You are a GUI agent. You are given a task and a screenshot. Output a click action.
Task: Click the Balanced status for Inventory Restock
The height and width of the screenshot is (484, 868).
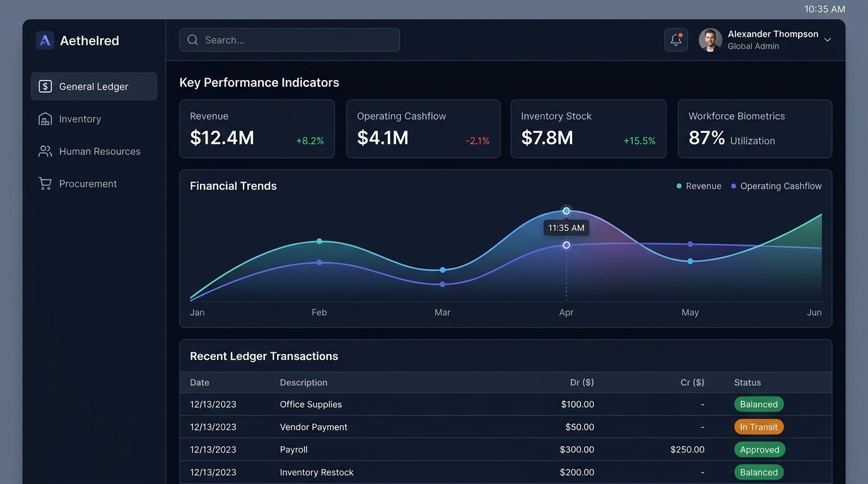click(x=759, y=473)
